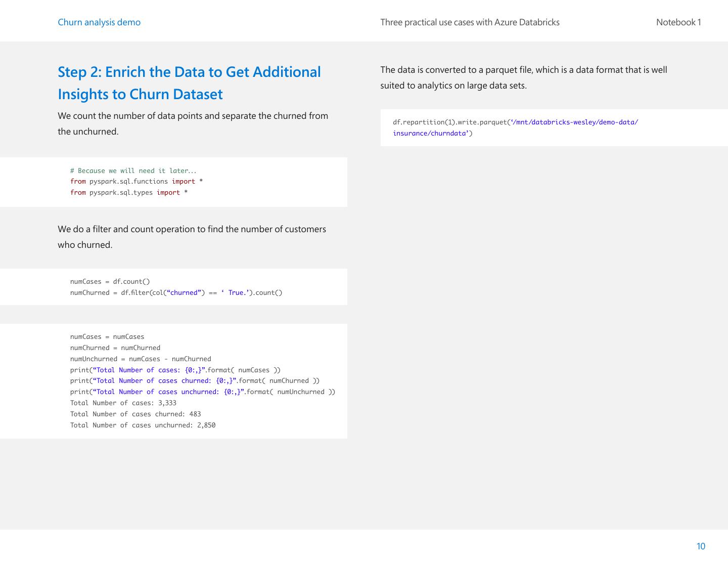Screen dimensions: 728x563
Task: Click the 'We do a filter and count operation' paragraph
Action: pos(192,237)
